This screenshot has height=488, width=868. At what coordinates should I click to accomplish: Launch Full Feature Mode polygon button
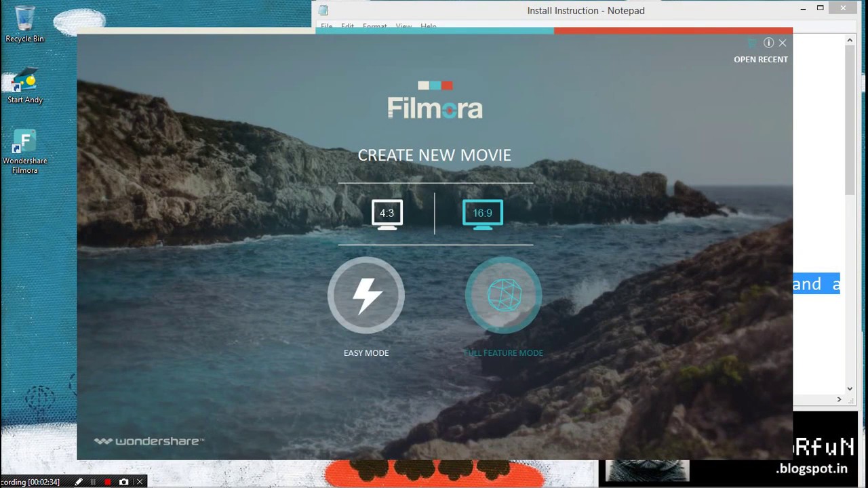[503, 295]
